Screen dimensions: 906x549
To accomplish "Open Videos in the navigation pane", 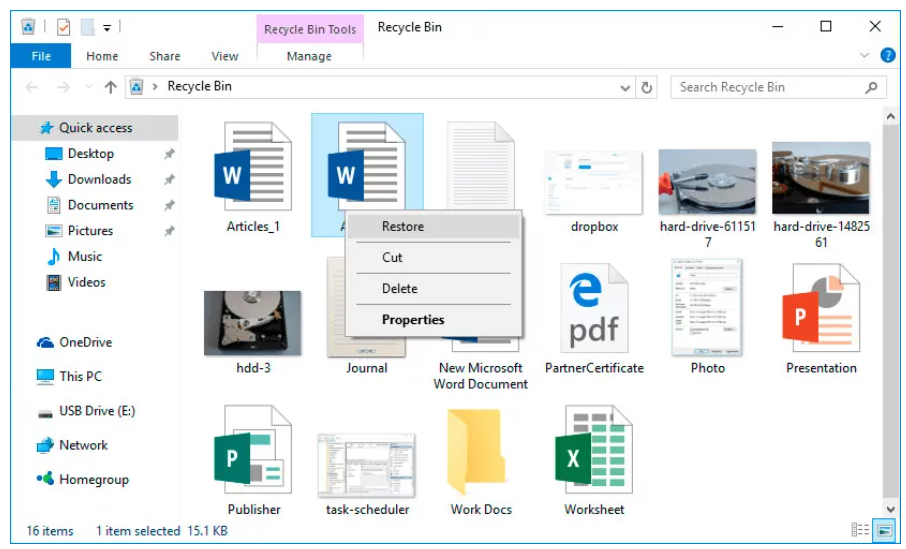I will [x=87, y=282].
